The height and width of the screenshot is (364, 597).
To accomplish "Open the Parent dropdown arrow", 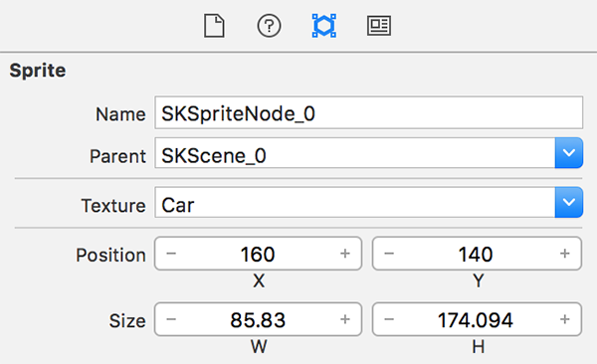I will tap(569, 153).
